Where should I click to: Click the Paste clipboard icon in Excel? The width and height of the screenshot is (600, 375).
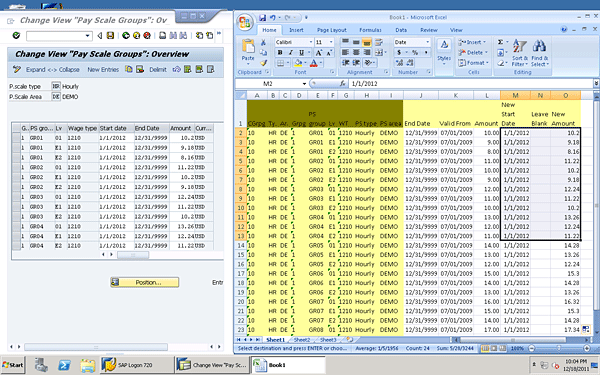(x=248, y=47)
